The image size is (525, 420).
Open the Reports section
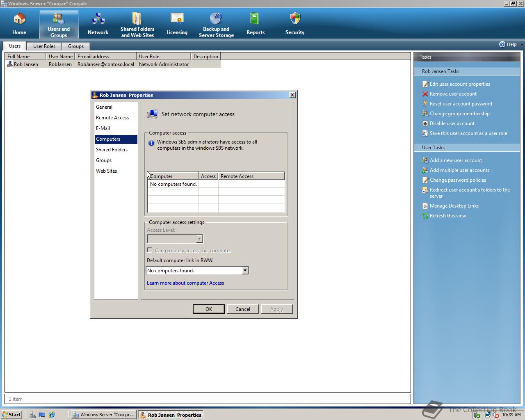pos(256,25)
